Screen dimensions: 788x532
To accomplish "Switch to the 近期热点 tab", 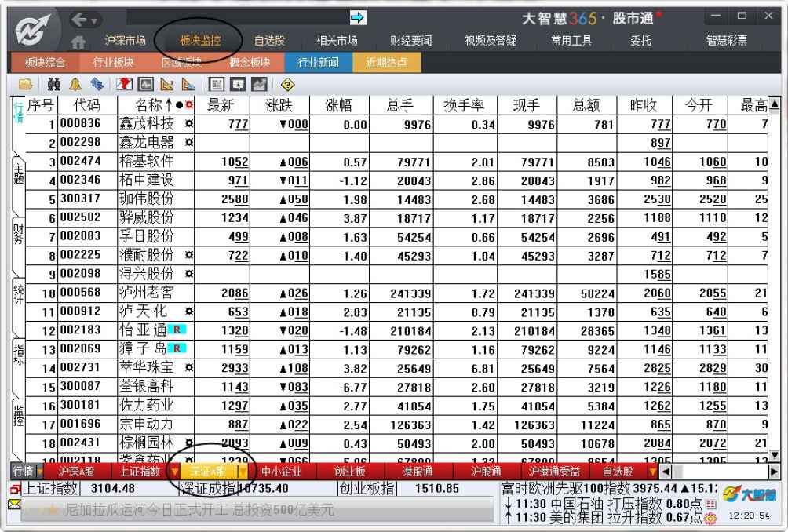I will [386, 63].
